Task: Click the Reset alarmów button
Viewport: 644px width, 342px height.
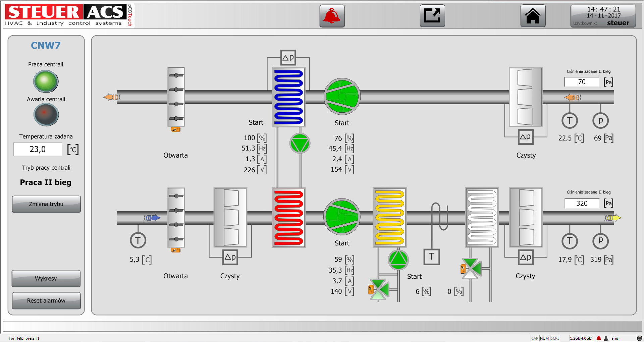Action: (46, 300)
